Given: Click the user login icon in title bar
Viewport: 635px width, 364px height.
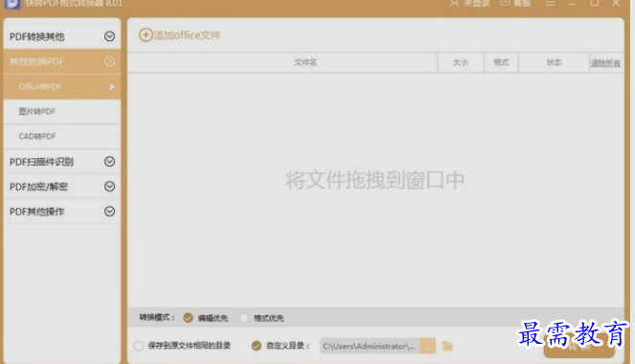Looking at the screenshot, I should 454,3.
